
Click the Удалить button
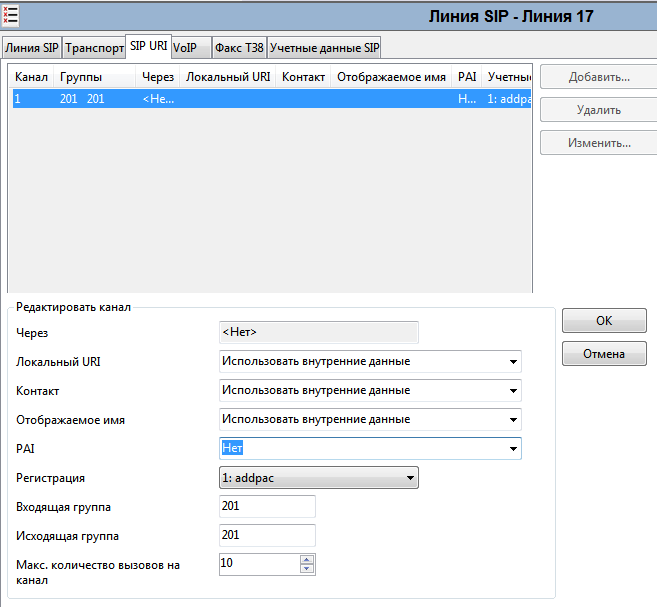(x=599, y=110)
